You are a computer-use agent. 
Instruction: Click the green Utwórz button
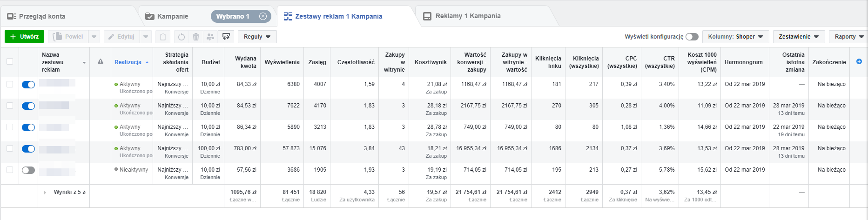(25, 37)
